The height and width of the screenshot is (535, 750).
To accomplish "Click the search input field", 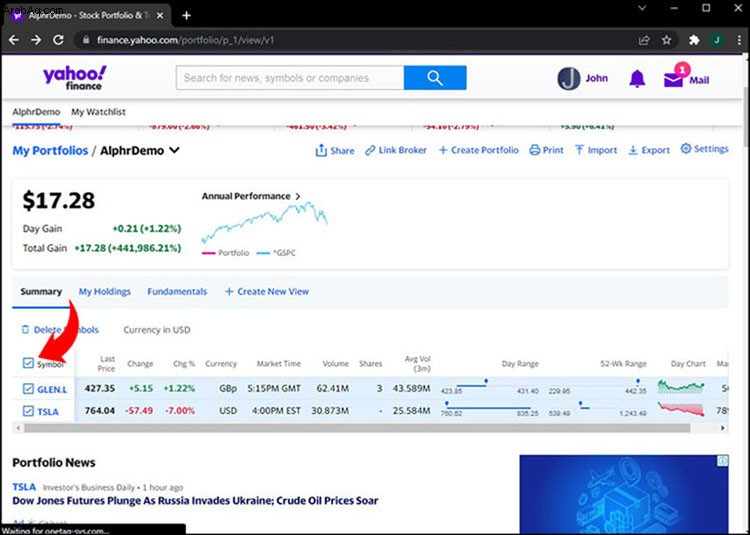I will [290, 78].
